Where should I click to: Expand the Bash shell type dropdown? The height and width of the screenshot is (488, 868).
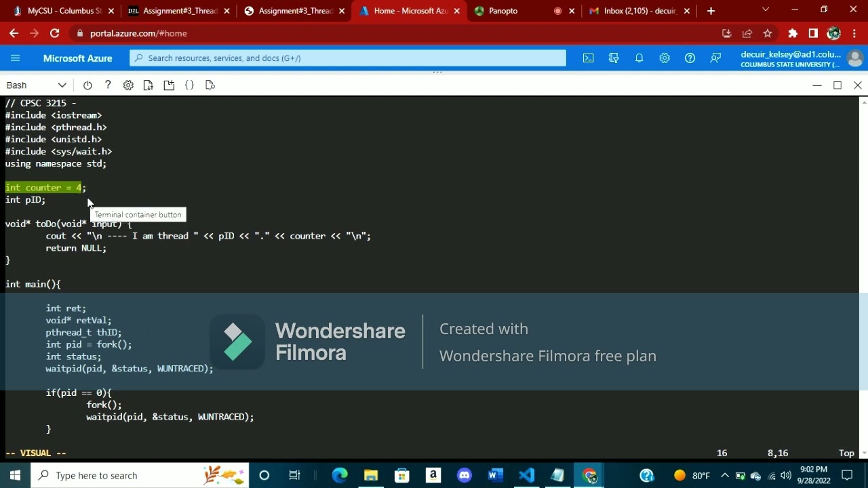37,85
